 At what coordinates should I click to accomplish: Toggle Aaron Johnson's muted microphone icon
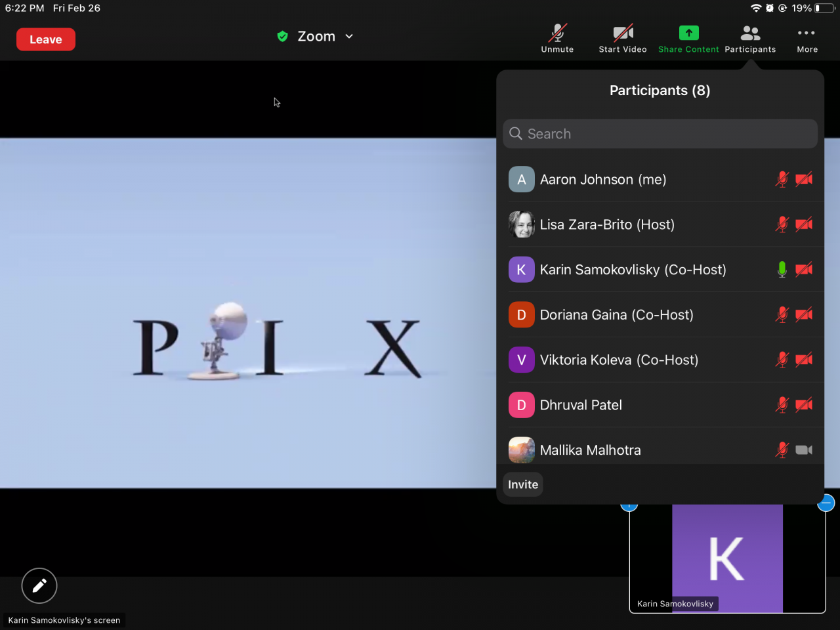[x=782, y=179]
